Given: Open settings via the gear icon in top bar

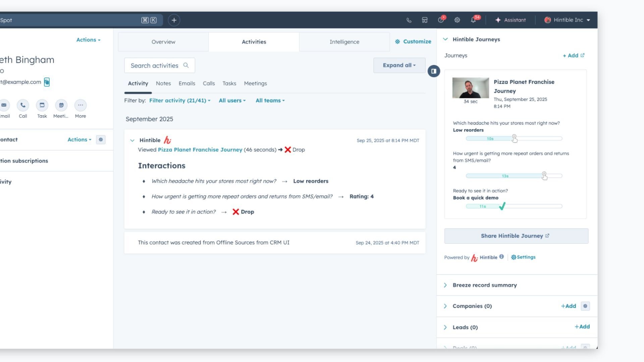Looking at the screenshot, I should click(457, 20).
